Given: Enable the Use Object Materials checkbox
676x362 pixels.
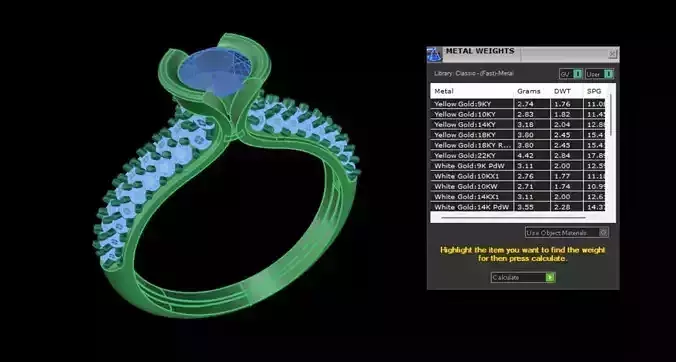Looking at the screenshot, I should tap(604, 233).
